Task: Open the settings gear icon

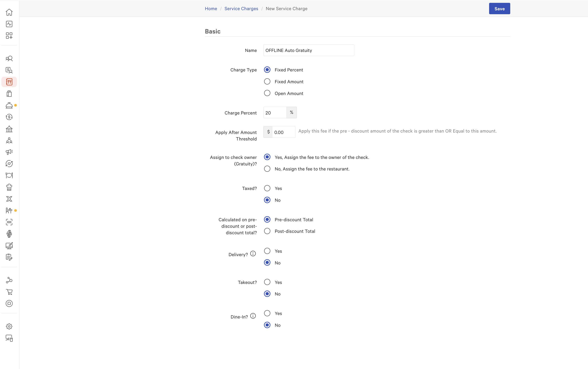Action: click(9, 327)
